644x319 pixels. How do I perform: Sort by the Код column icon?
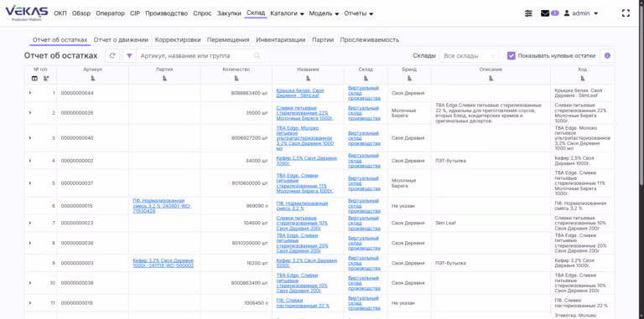pos(583,79)
